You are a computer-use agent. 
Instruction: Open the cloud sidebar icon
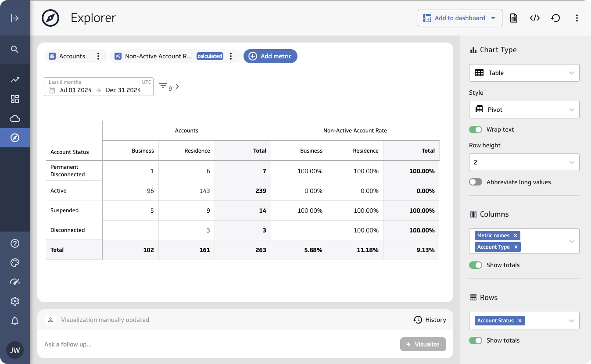point(15,118)
